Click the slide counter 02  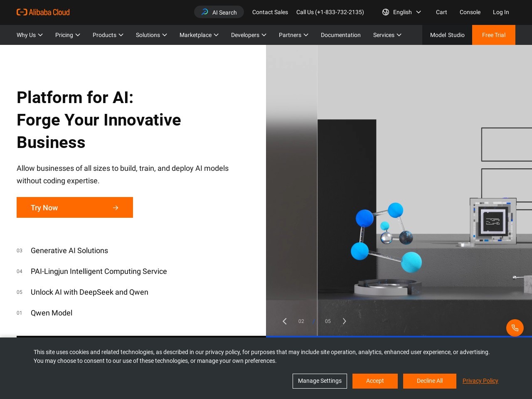tap(301, 321)
